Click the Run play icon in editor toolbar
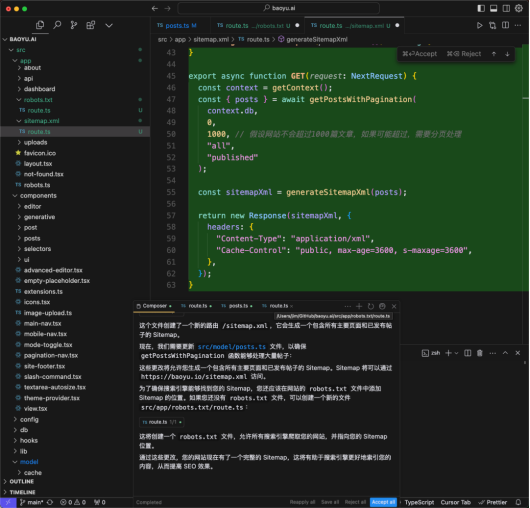530x508 pixels. tap(479, 25)
